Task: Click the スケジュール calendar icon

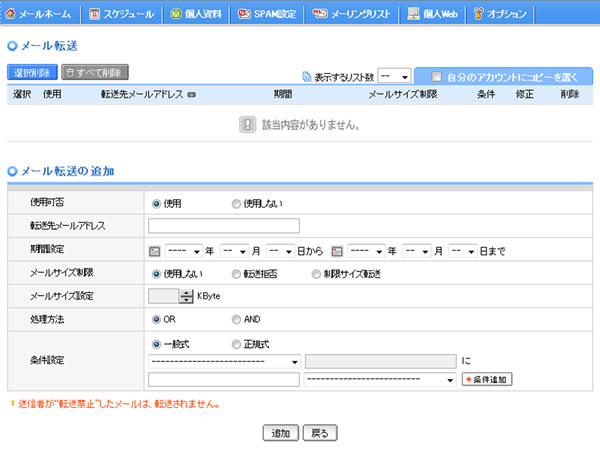Action: pyautogui.click(x=95, y=14)
